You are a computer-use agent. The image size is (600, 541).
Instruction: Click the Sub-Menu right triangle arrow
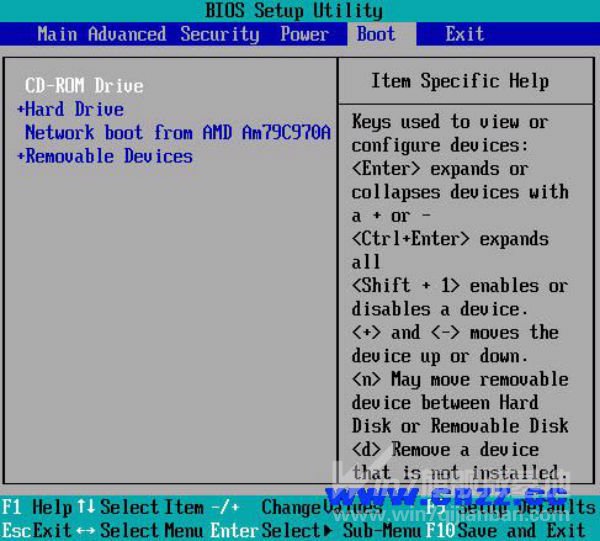[325, 530]
